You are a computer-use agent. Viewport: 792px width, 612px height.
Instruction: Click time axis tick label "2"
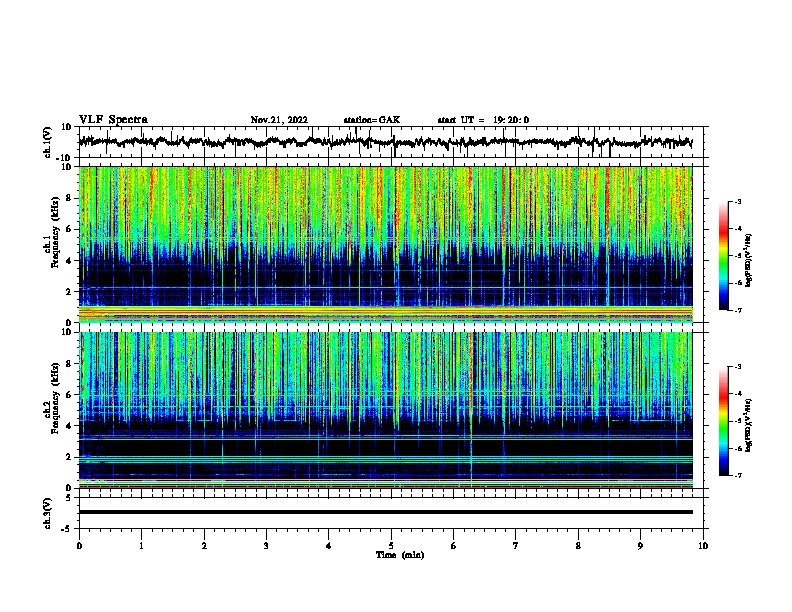[204, 546]
